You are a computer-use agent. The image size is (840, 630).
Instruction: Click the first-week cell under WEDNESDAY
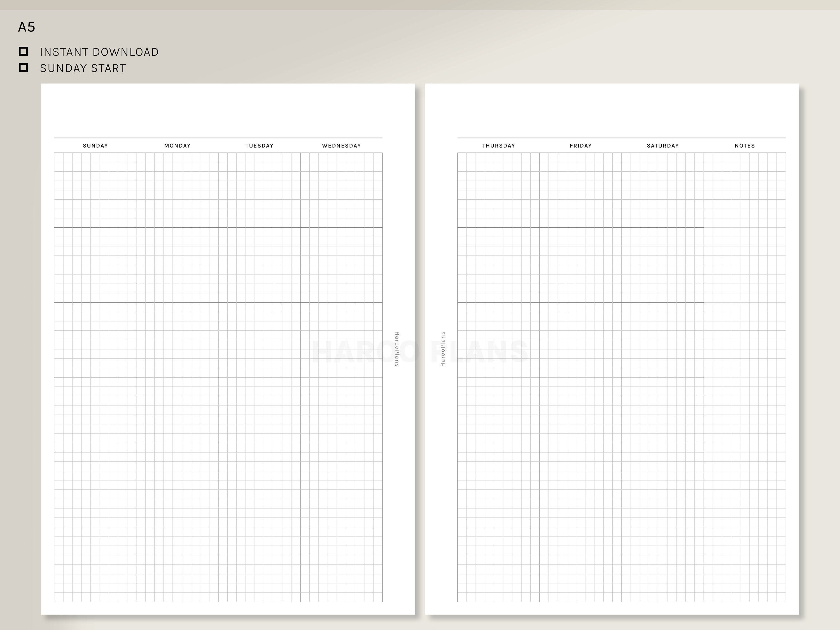(x=341, y=190)
